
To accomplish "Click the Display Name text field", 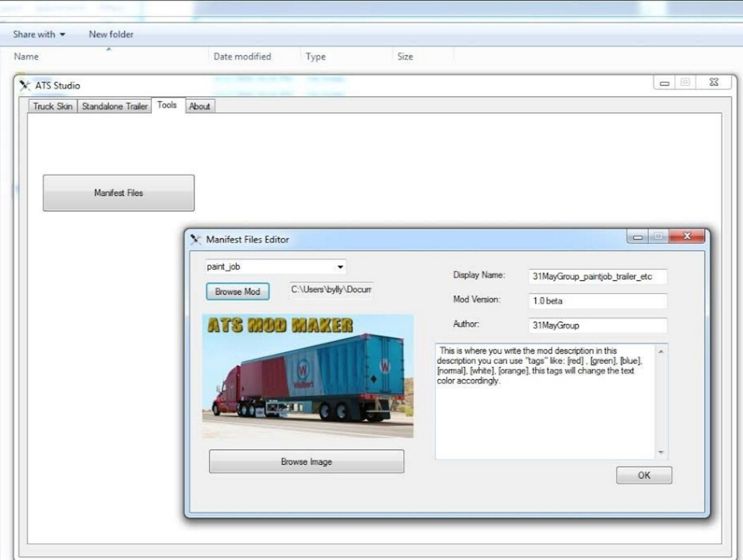I will 597,277.
